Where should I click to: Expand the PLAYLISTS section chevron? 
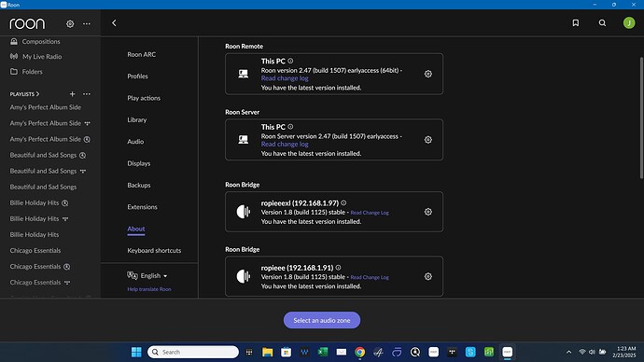click(37, 94)
